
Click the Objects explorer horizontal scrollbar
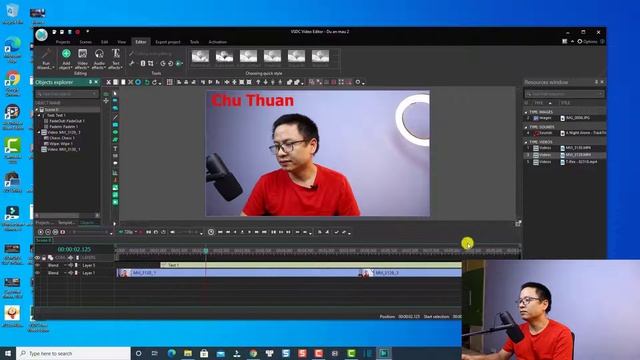(x=67, y=215)
